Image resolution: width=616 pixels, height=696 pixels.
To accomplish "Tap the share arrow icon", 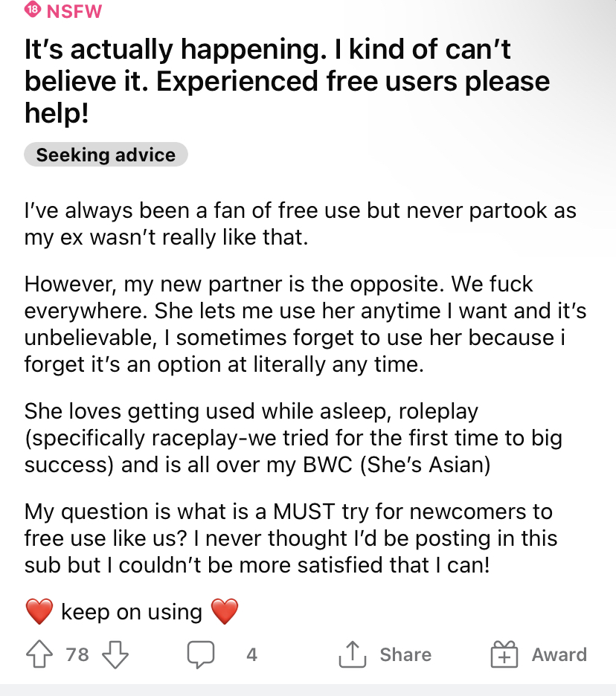I will click(352, 654).
